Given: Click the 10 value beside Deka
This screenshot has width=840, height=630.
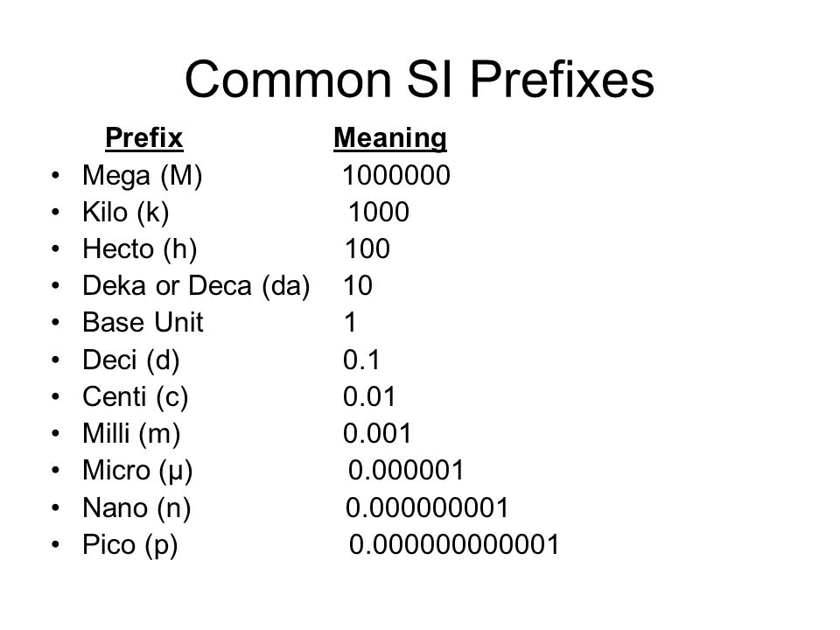Looking at the screenshot, I should (x=358, y=285).
